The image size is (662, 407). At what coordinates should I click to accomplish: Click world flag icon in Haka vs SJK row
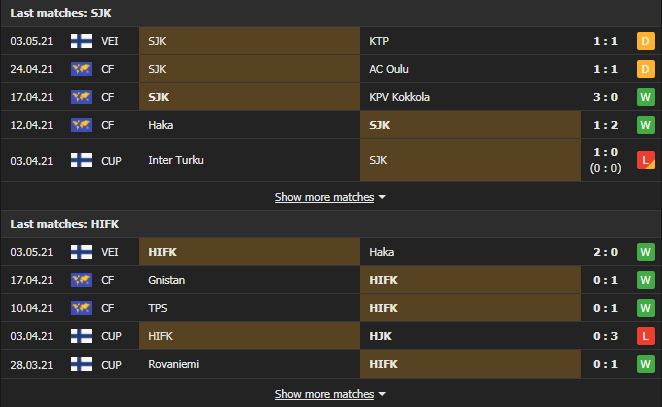(x=81, y=125)
